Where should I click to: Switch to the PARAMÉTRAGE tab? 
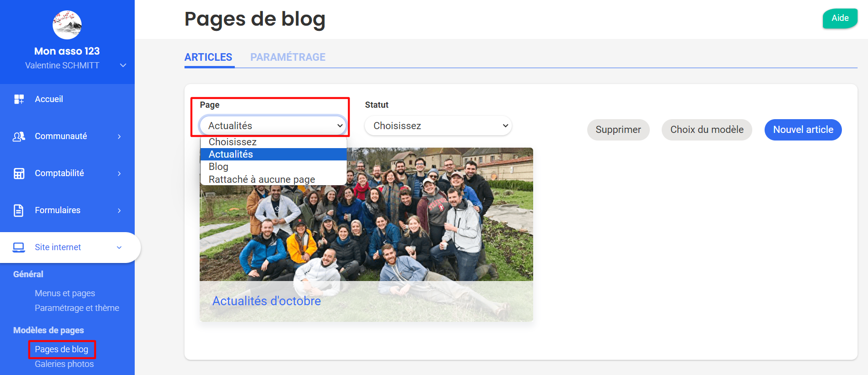tap(288, 57)
